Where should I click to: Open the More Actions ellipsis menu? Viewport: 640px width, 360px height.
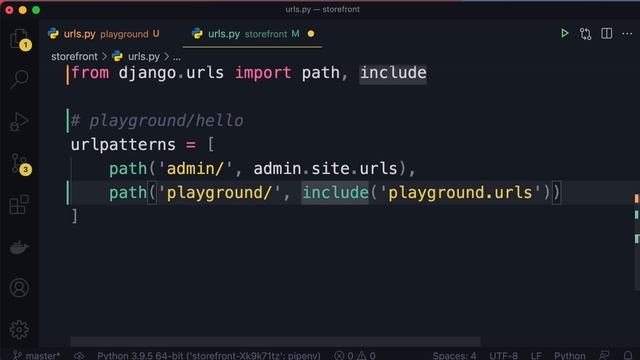[x=627, y=34]
